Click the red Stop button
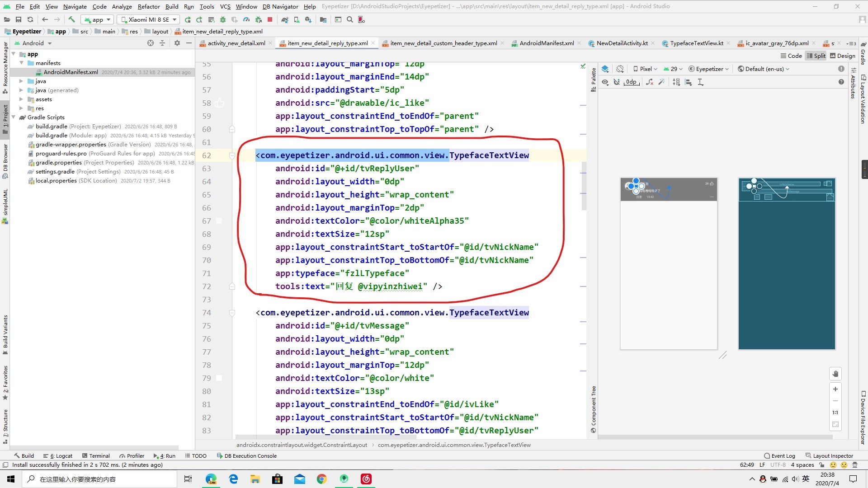This screenshot has height=488, width=868. [x=270, y=19]
